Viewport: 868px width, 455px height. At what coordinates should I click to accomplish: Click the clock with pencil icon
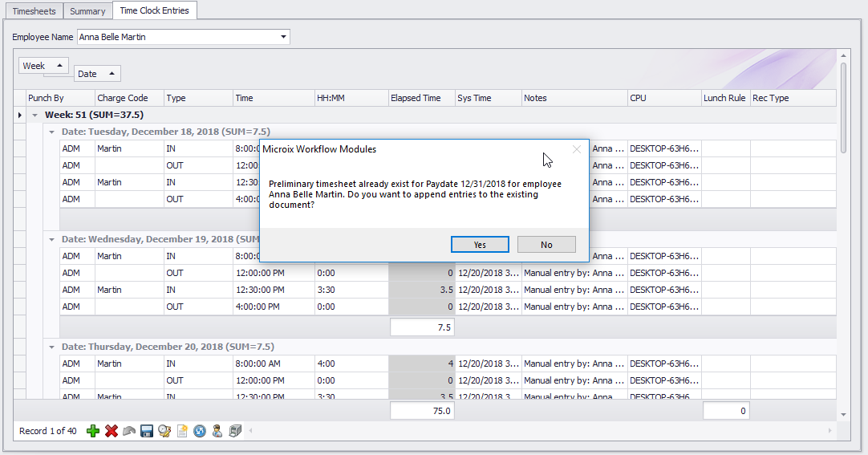164,431
